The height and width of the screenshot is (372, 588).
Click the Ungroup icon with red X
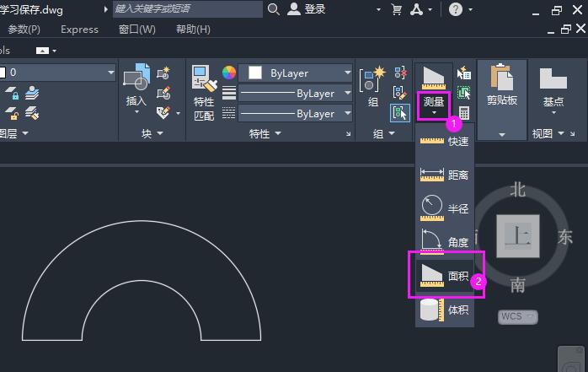400,73
